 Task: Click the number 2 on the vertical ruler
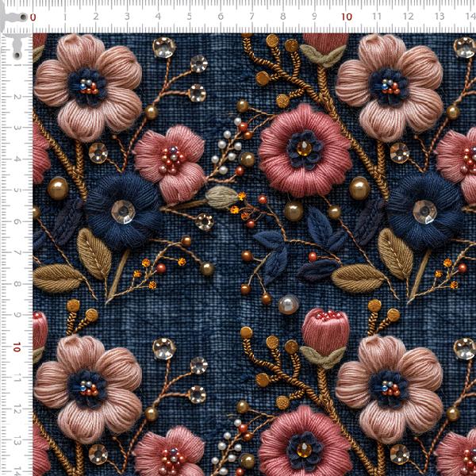coord(17,97)
